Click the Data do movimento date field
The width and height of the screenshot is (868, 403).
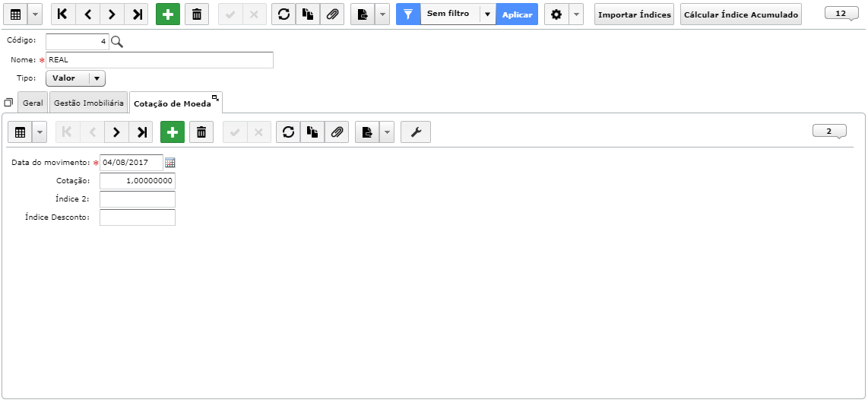tap(131, 163)
